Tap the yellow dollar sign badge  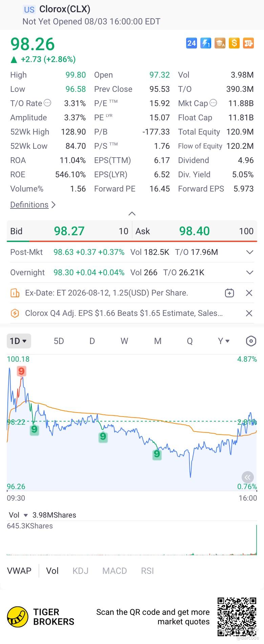click(234, 43)
